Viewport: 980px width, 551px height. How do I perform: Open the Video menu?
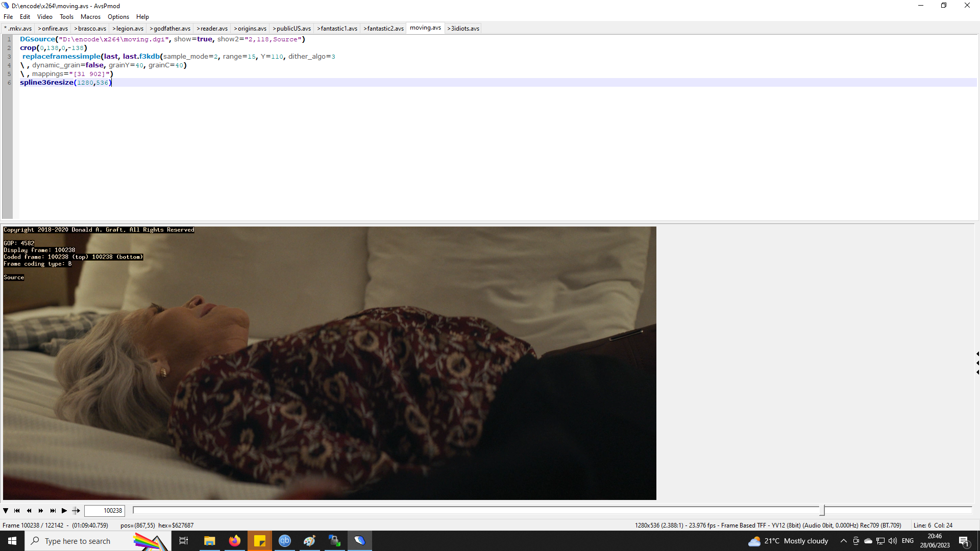(44, 17)
